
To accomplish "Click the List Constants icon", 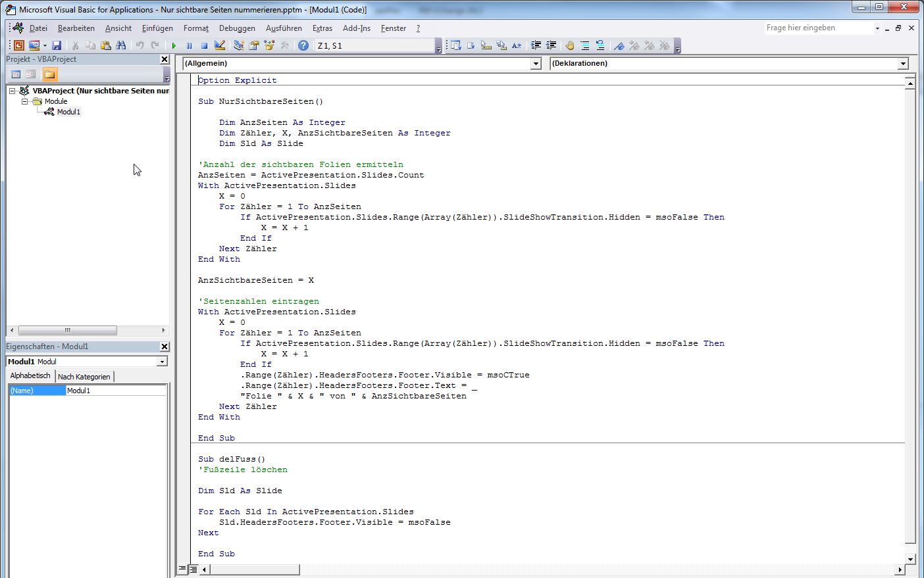I will coord(471,45).
